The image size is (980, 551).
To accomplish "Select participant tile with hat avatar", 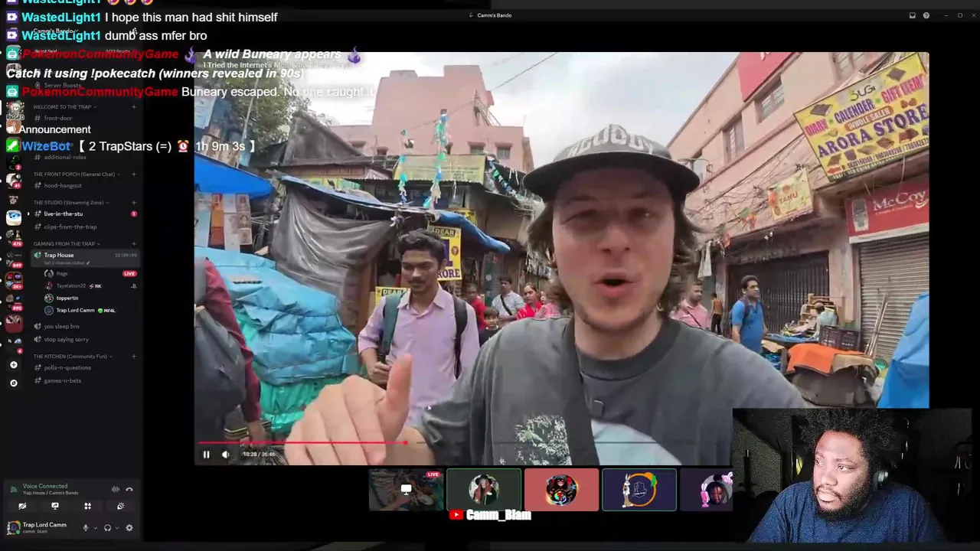I will click(484, 490).
